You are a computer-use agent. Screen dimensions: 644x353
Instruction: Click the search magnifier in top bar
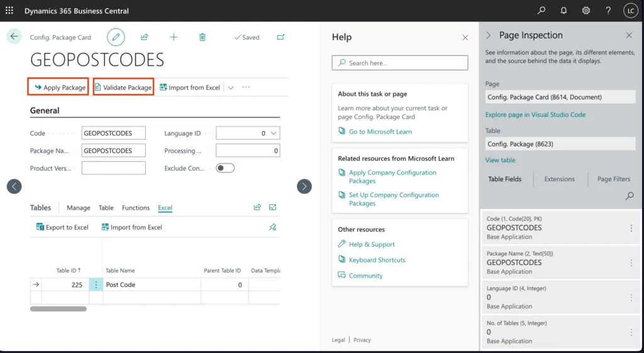click(x=541, y=11)
